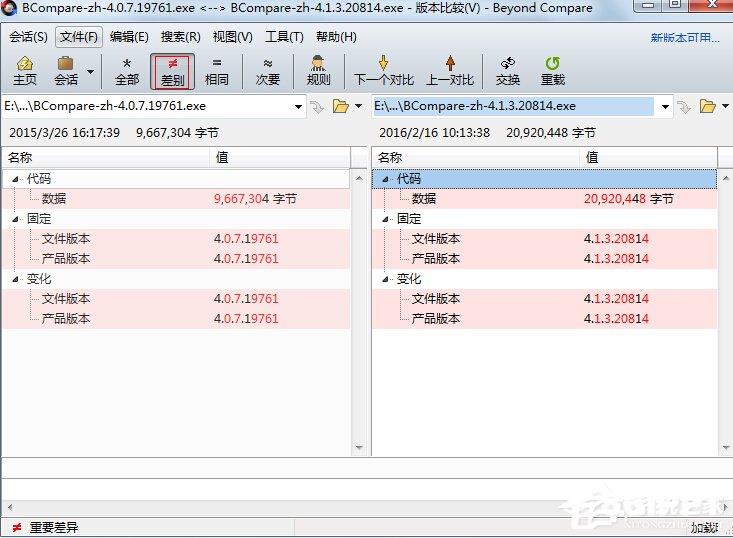
Task: Go to 下一个对比 next difference
Action: [383, 71]
